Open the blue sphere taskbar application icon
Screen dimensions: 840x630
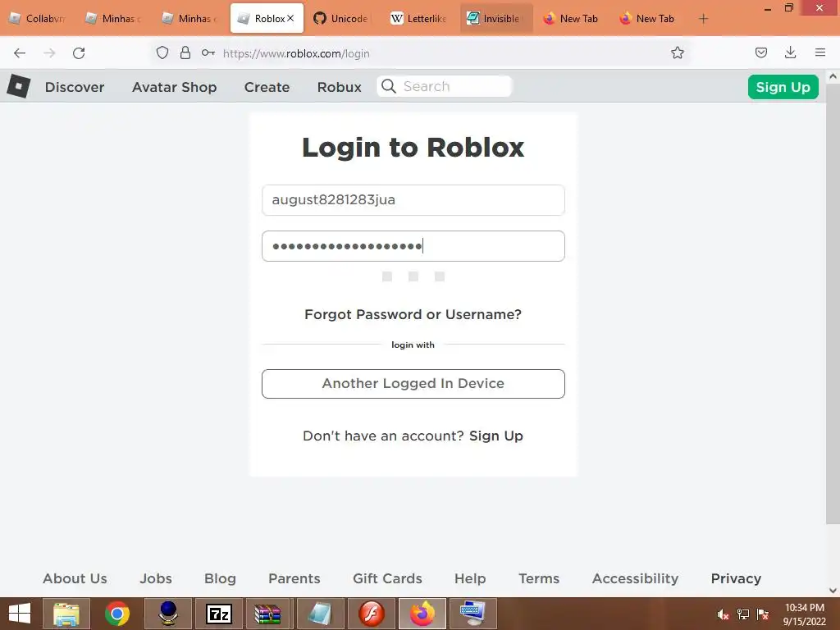168,614
